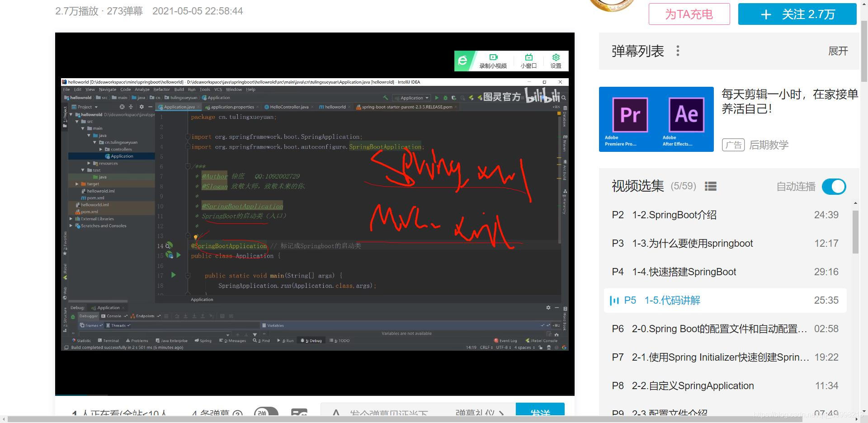This screenshot has height=423, width=868.
Task: Expand the resources folder node
Action: click(x=89, y=163)
